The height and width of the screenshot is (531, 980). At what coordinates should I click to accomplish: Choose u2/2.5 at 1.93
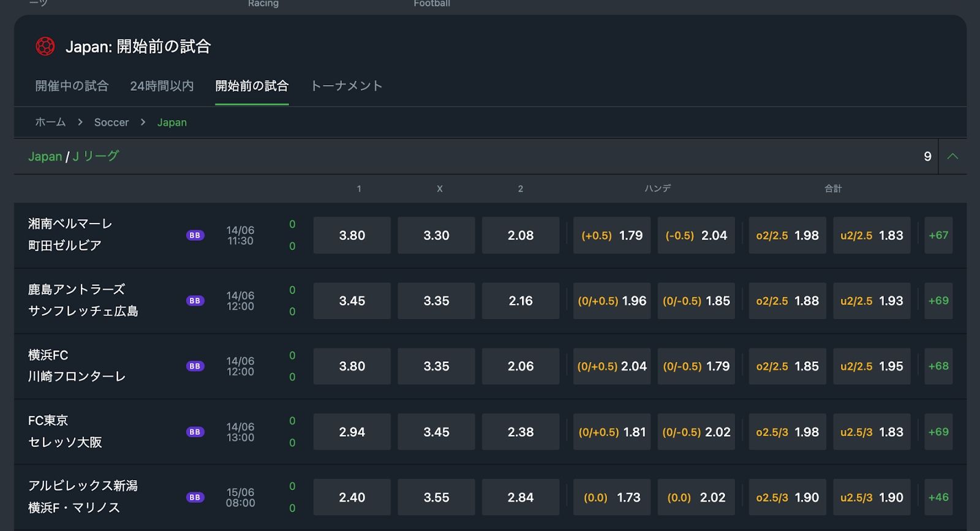tap(872, 301)
